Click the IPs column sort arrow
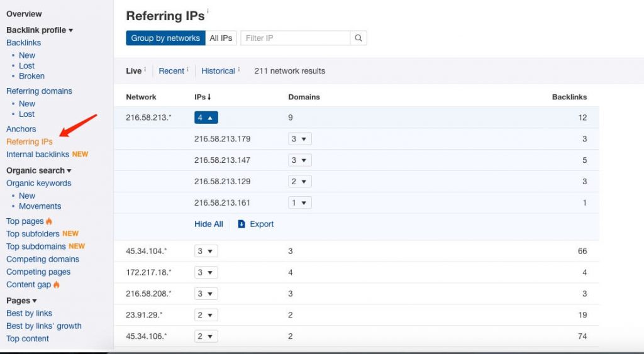 (x=209, y=97)
